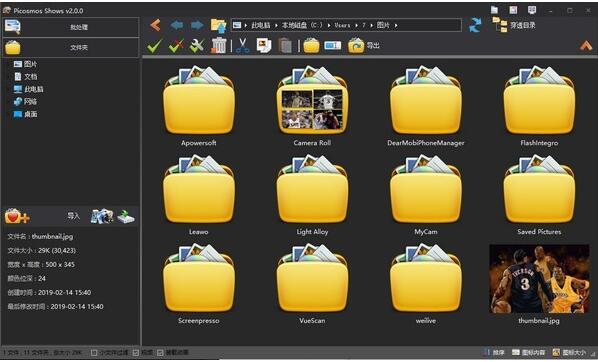Viewport: 598px width, 362px height.
Task: Select the thumbnail.jpg image thumbnail
Action: coord(539,279)
